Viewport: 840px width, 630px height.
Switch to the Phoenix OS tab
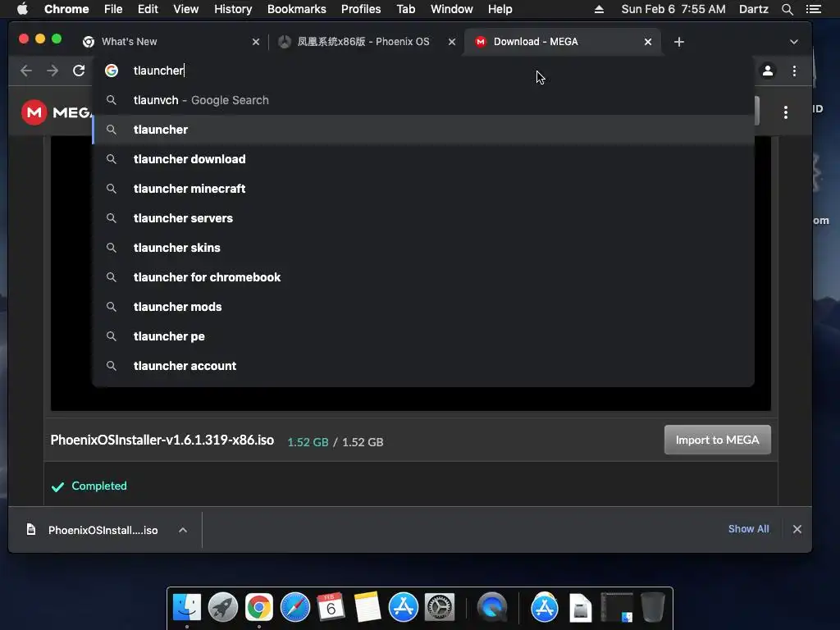(x=363, y=42)
